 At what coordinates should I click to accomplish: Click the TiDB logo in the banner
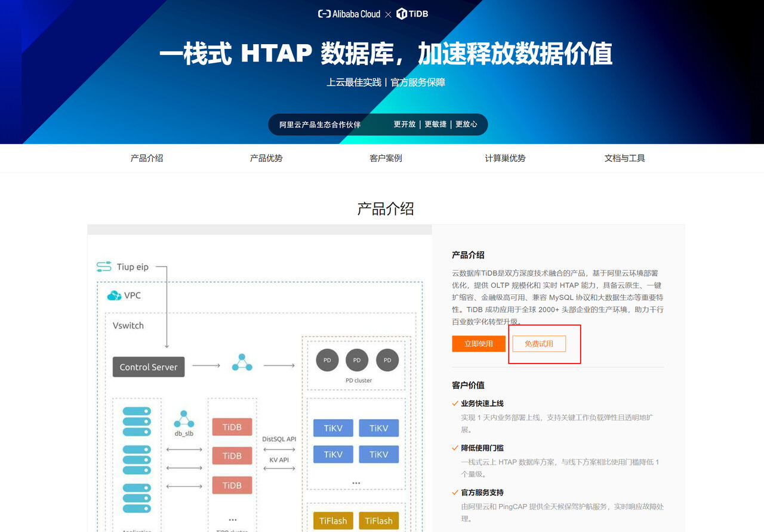click(x=412, y=14)
